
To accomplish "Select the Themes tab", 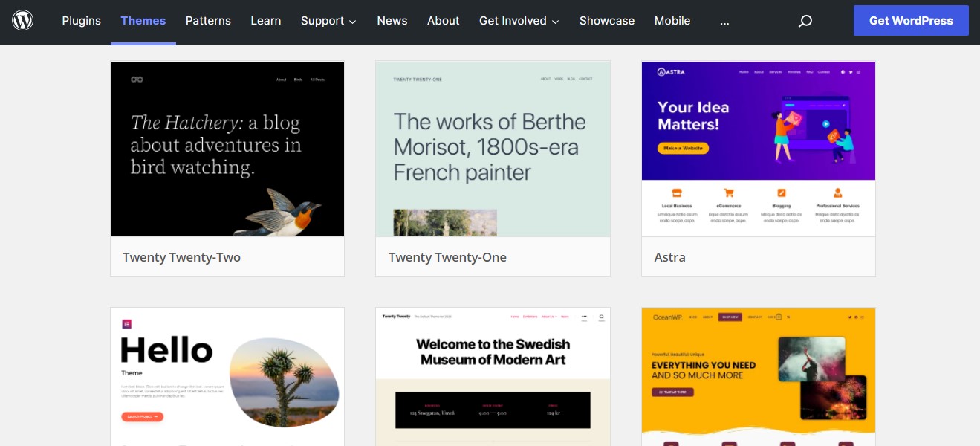I will tap(143, 21).
